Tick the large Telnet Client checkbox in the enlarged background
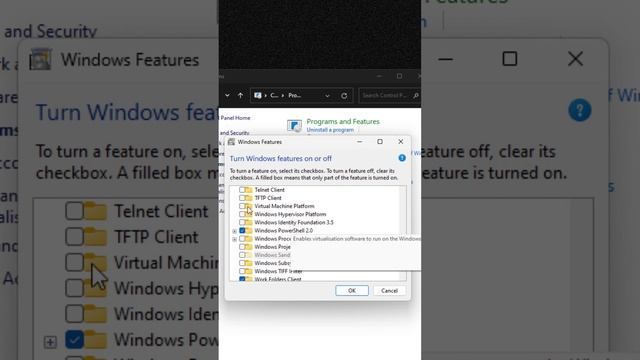 coord(74,211)
